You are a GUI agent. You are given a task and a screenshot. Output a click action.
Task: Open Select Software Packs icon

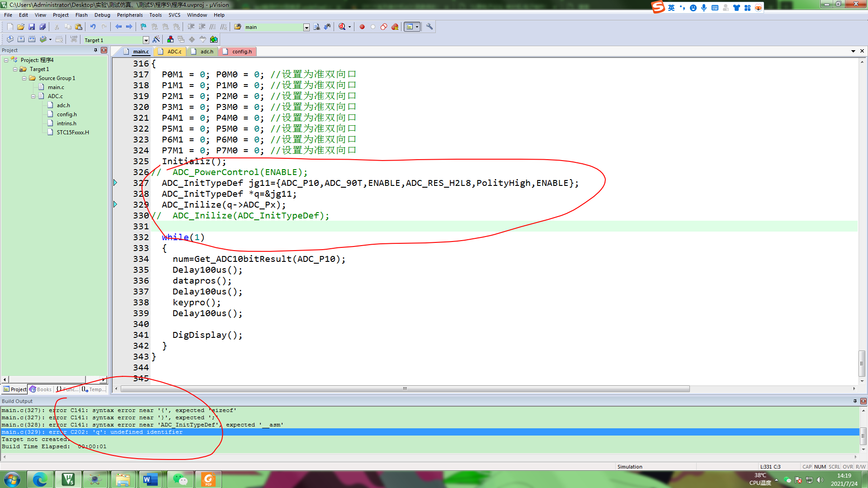pos(203,40)
